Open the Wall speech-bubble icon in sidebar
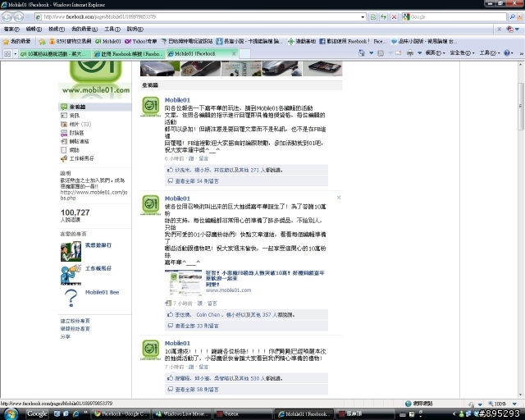 pos(64,107)
